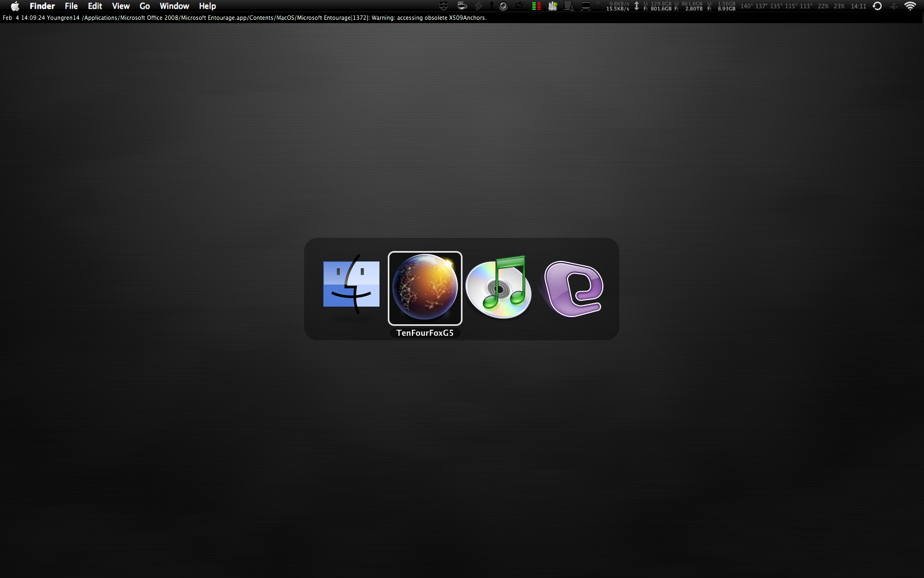Open the Wi-Fi status menu

tap(910, 6)
